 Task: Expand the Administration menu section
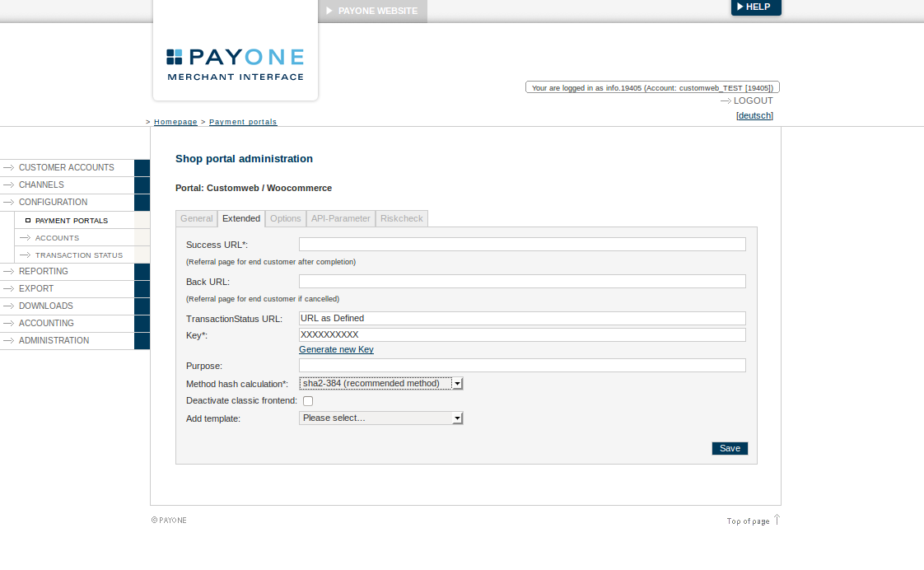54,341
